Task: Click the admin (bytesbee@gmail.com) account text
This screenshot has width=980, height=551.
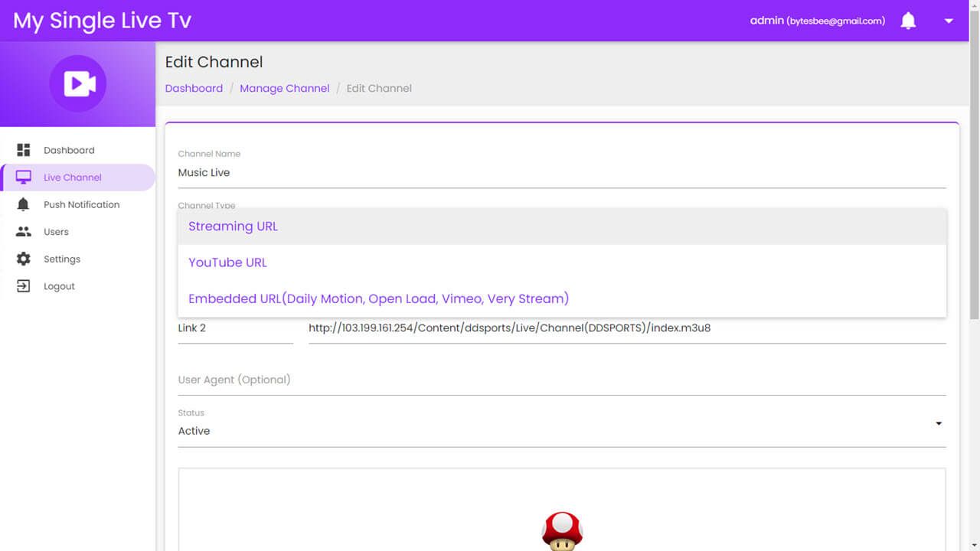Action: tap(818, 21)
